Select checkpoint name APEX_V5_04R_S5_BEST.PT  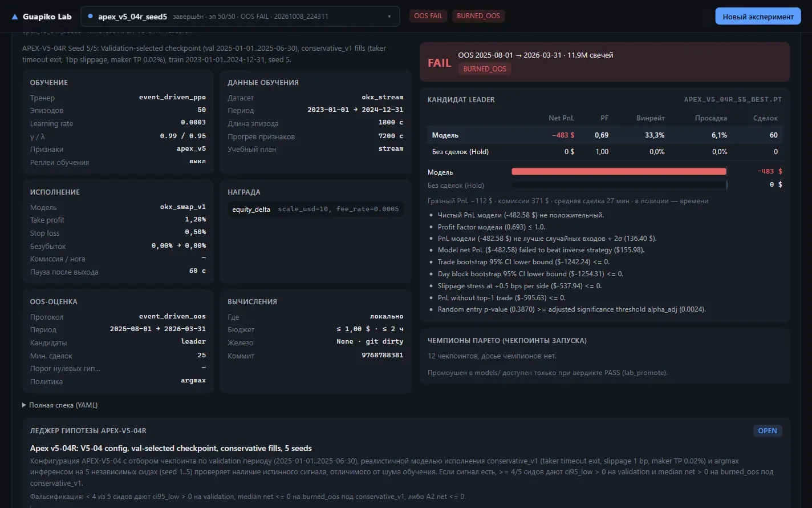pyautogui.click(x=733, y=99)
